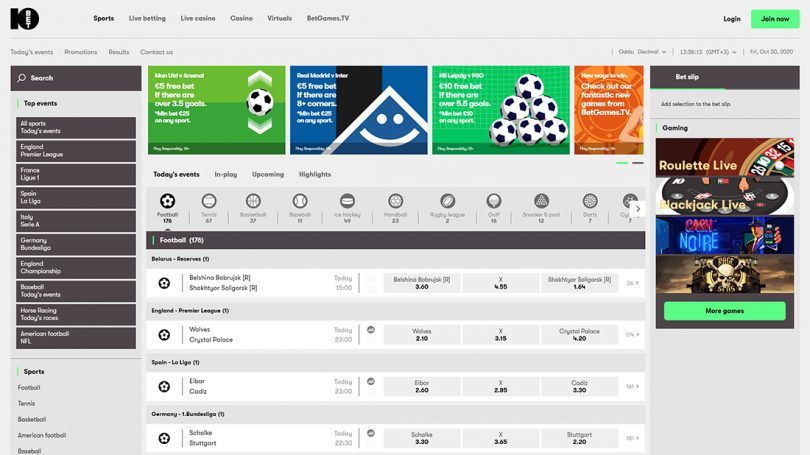Open the Live betting menu

147,18
